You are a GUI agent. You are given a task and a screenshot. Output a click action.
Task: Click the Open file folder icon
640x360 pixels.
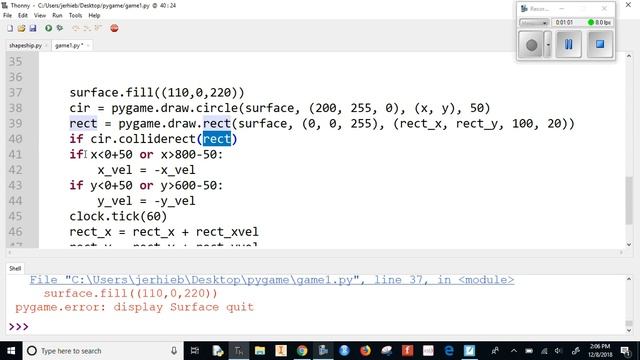22,28
